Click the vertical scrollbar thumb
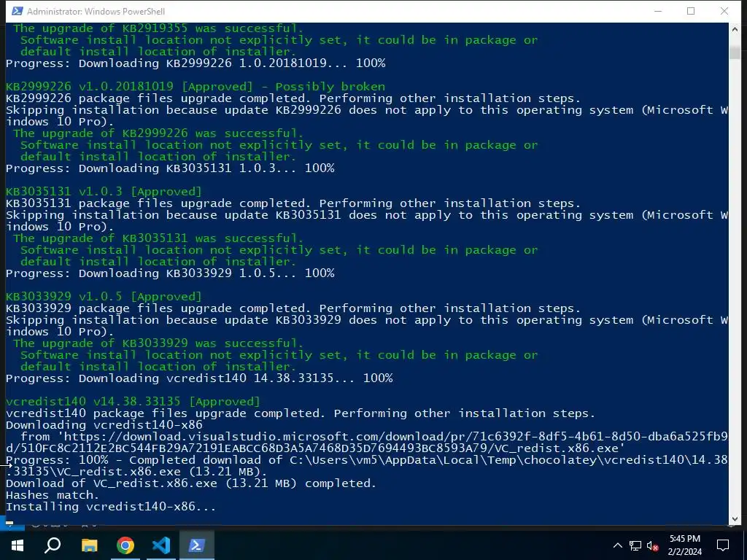747x560 pixels. point(735,52)
